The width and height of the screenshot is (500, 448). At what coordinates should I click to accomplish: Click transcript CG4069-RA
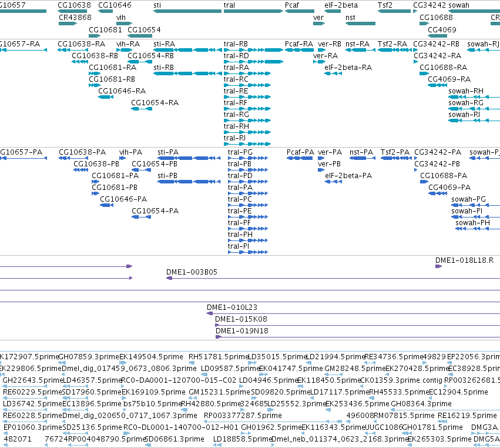(438, 85)
